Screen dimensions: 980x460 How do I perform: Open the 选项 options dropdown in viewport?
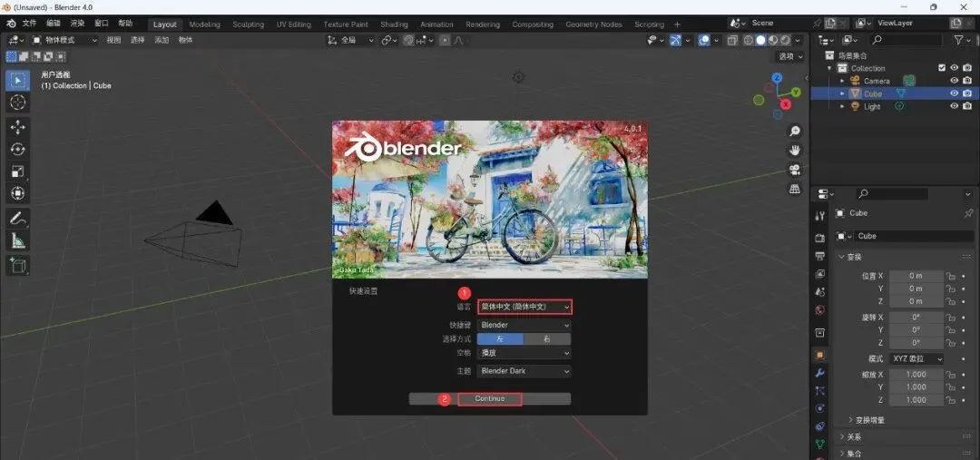(790, 56)
